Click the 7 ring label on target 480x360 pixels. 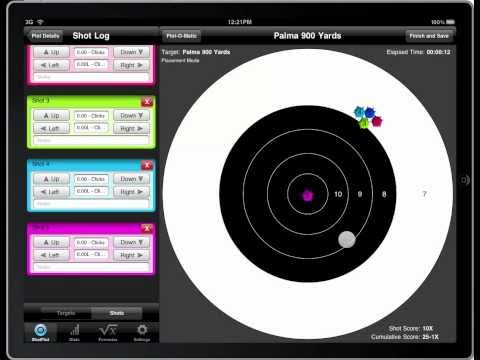pos(424,194)
